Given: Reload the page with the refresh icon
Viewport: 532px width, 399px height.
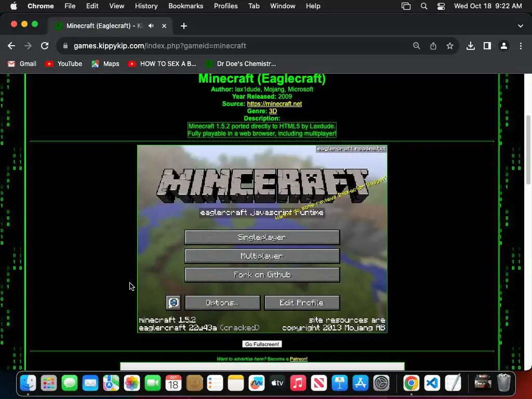Looking at the screenshot, I should [x=45, y=46].
